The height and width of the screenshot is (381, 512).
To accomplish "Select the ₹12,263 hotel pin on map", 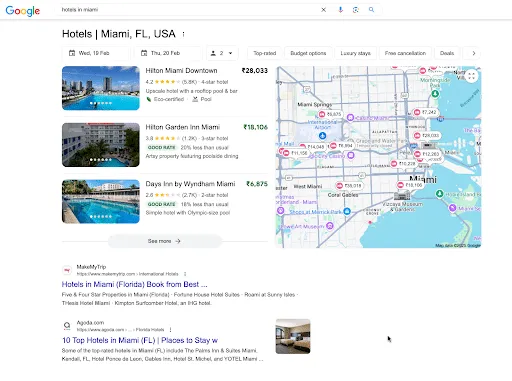I will (x=427, y=154).
